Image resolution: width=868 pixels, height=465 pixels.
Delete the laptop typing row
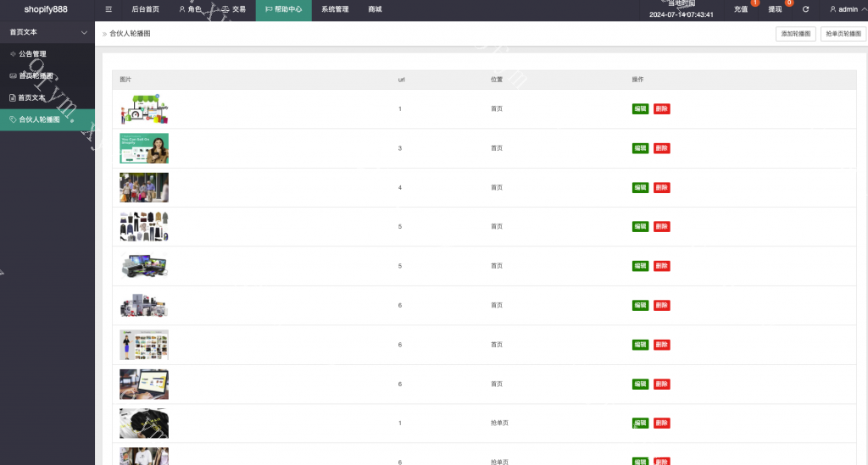click(661, 384)
